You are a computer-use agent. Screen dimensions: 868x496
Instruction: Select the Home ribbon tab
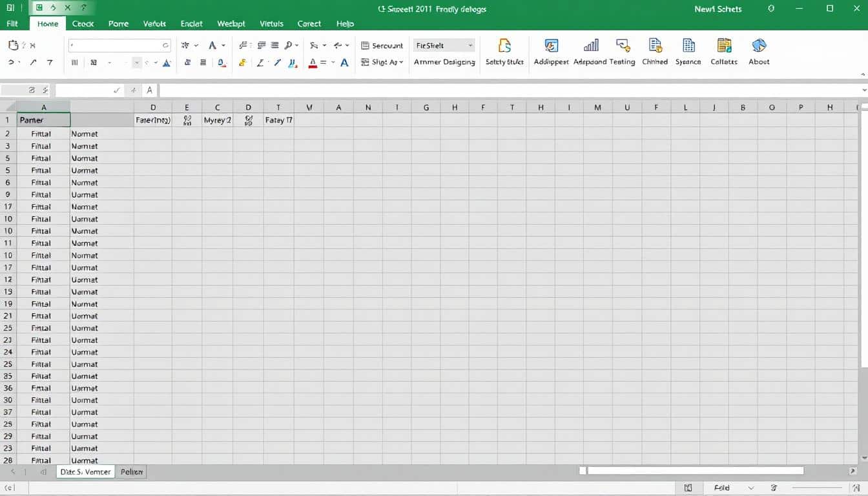[x=48, y=23]
